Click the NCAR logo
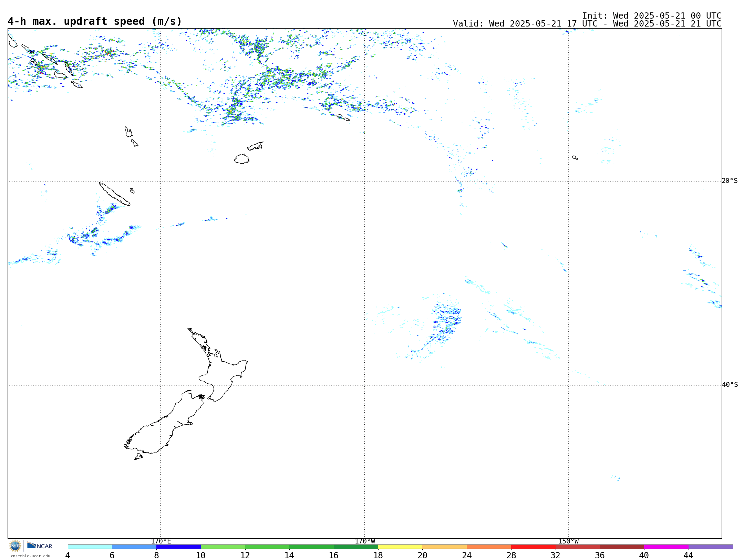The image size is (744, 560). pos(40,546)
